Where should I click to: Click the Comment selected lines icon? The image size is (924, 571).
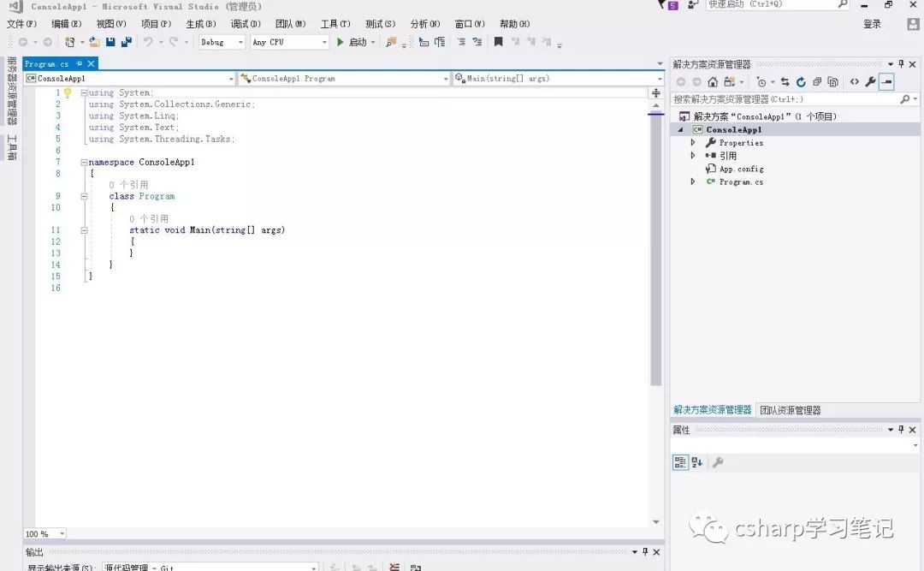tap(461, 42)
